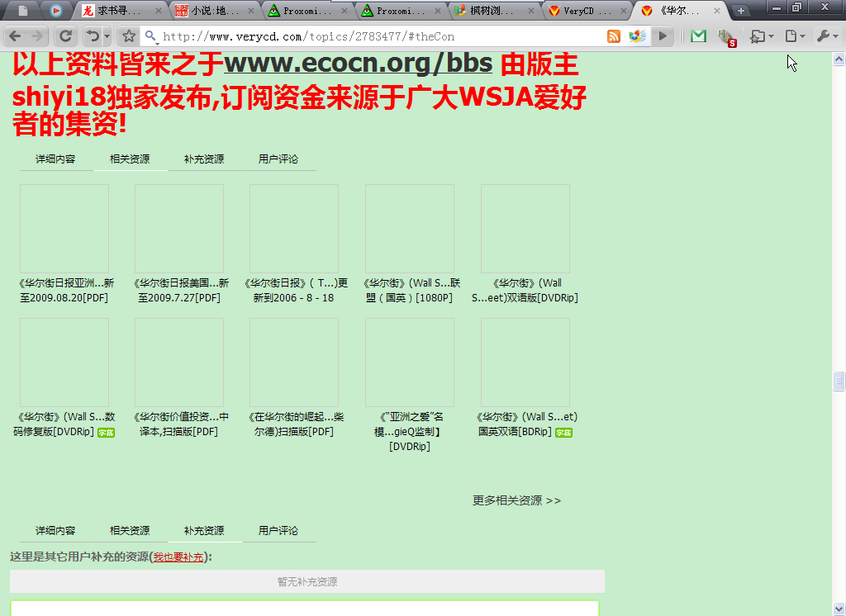Click green 字幕 badge beside 数码修复版[DVDRip]

[x=107, y=433]
